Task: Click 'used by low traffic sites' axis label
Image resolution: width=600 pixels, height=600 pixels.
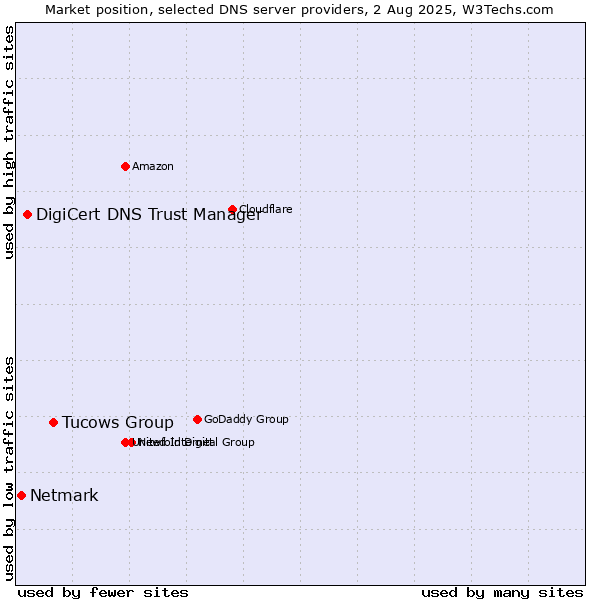Action: (9, 469)
